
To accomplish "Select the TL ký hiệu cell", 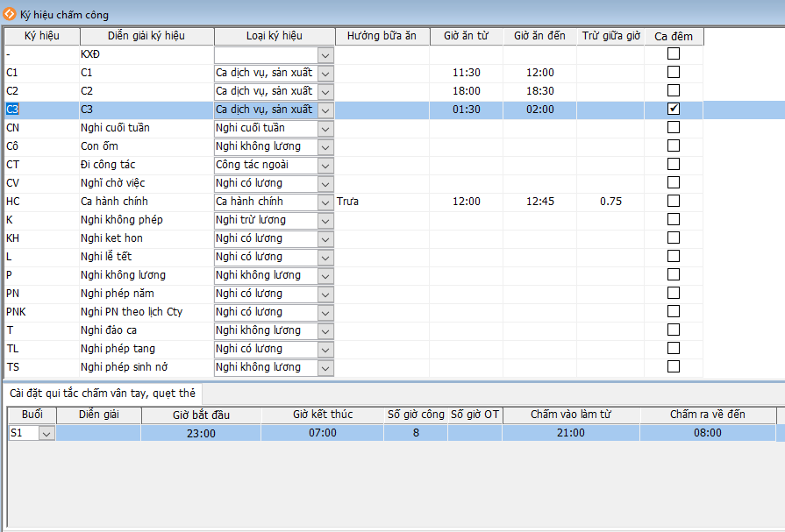I will click(x=42, y=349).
